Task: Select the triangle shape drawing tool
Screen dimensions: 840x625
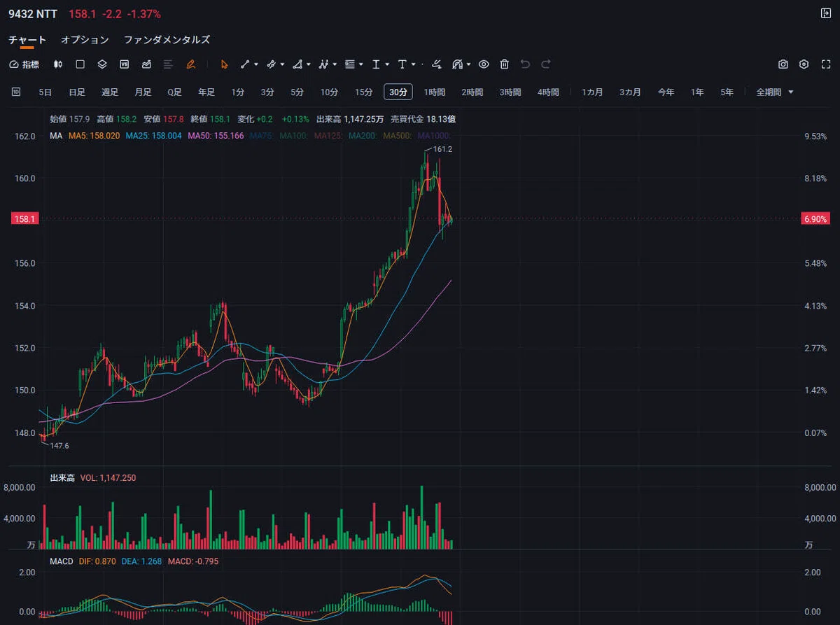Action: point(297,64)
